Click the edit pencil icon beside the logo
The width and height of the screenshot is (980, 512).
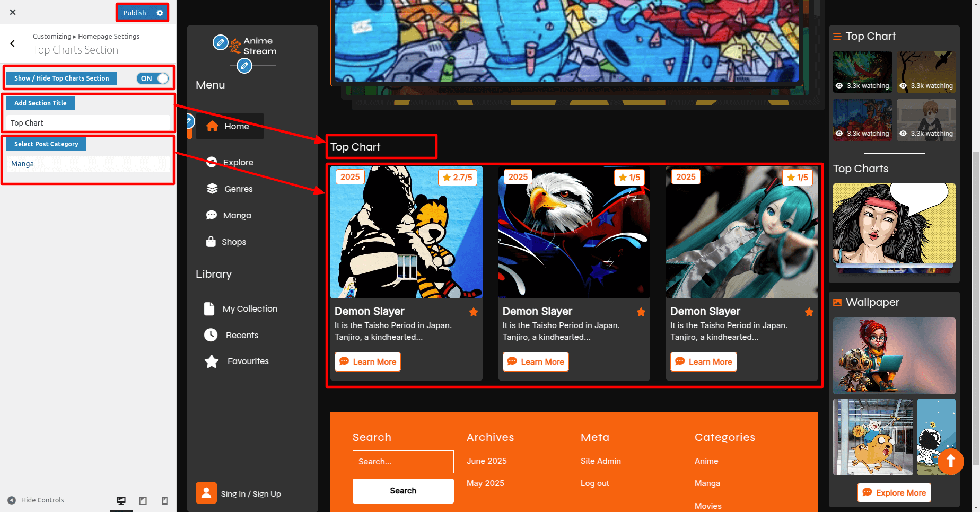220,42
